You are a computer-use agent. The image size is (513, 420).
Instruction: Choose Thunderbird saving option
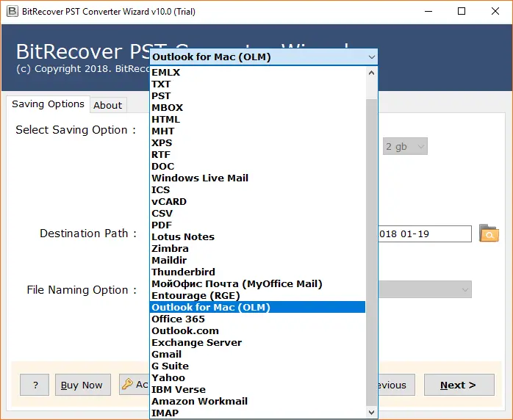[257, 272]
